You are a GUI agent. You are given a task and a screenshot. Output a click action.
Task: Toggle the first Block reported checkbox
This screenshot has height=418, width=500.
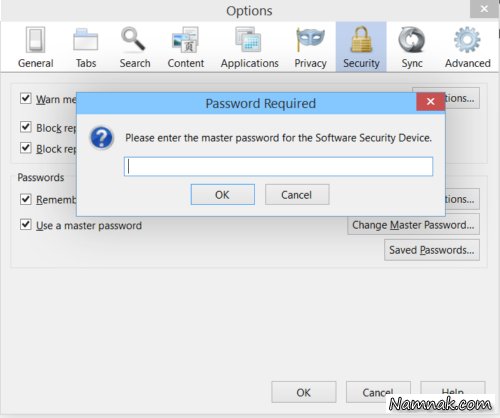pyautogui.click(x=26, y=127)
